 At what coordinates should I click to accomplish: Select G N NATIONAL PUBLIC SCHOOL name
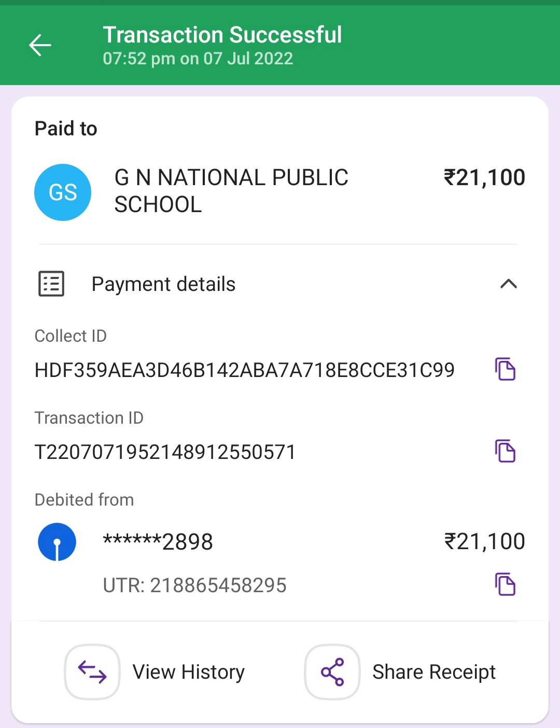(231, 191)
